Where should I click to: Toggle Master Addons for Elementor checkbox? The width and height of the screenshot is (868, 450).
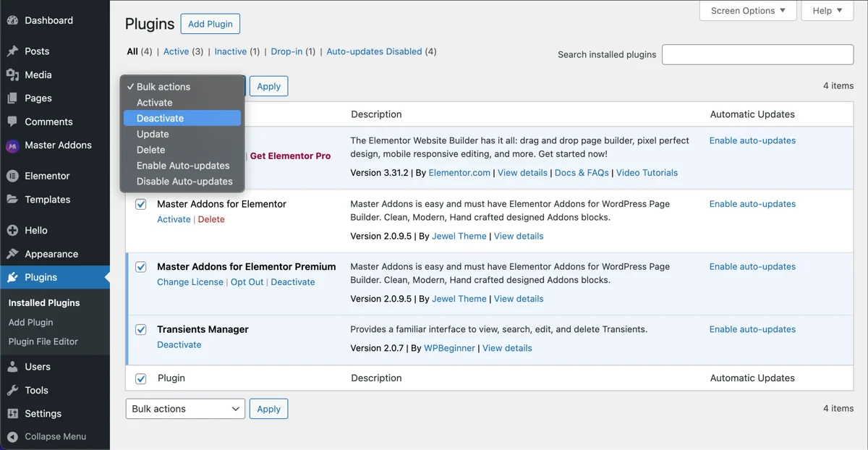click(141, 205)
